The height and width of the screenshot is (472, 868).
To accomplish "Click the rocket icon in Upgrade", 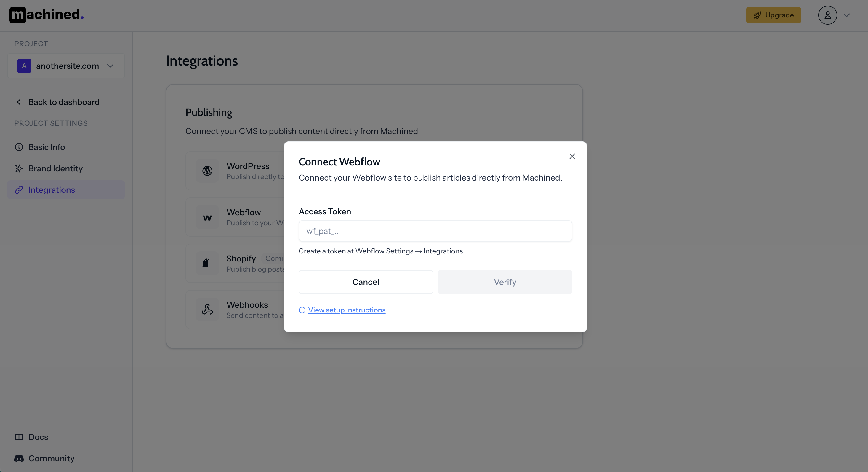I will point(757,15).
